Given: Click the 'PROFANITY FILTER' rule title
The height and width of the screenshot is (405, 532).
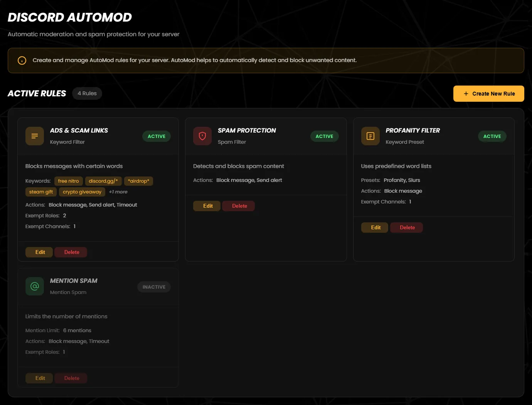Looking at the screenshot, I should point(413,131).
